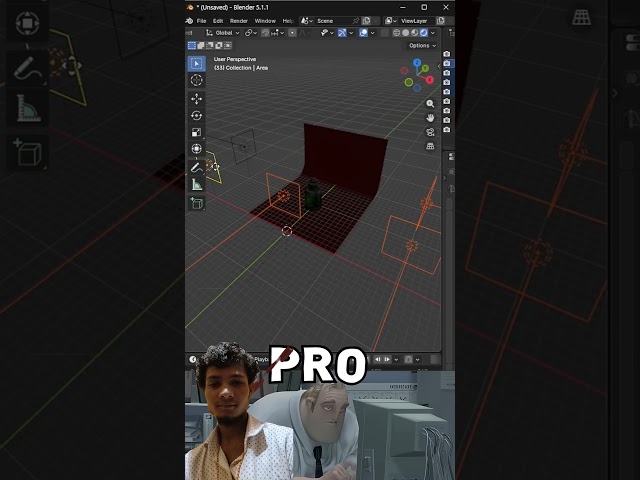
Task: Click the Blender logo in menu bar
Action: tap(189, 21)
